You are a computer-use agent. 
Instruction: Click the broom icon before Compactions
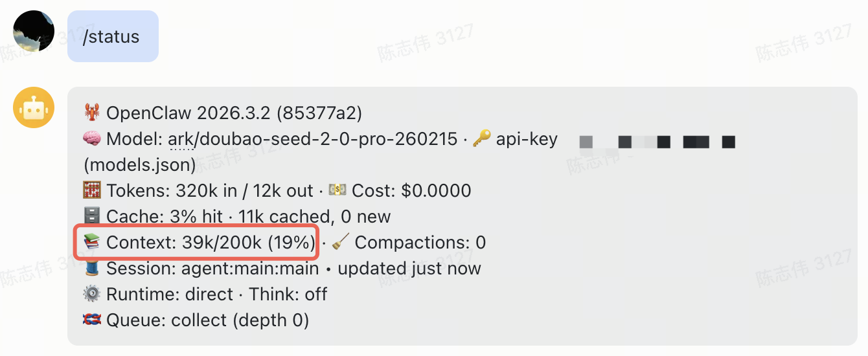(x=341, y=243)
